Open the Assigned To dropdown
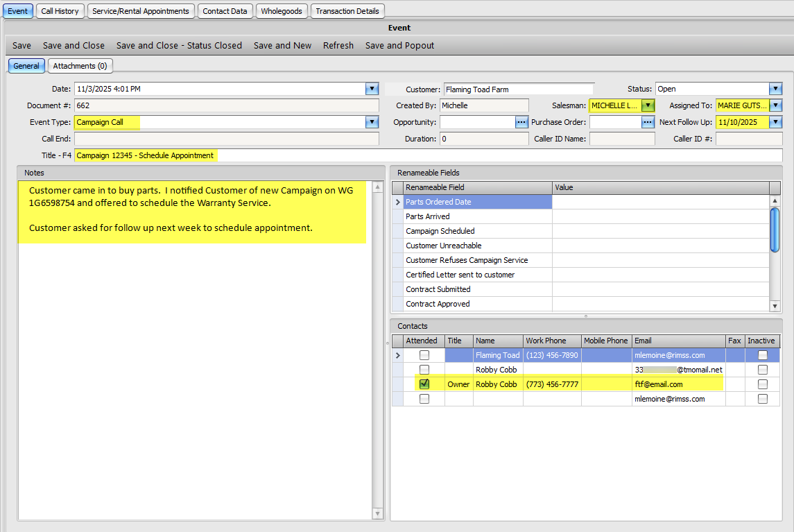Screen dimensions: 794x532 [775, 105]
